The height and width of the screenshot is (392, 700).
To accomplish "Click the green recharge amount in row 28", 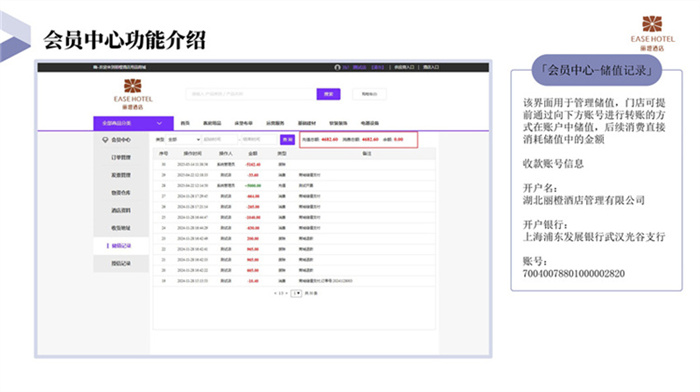I will 253,186.
